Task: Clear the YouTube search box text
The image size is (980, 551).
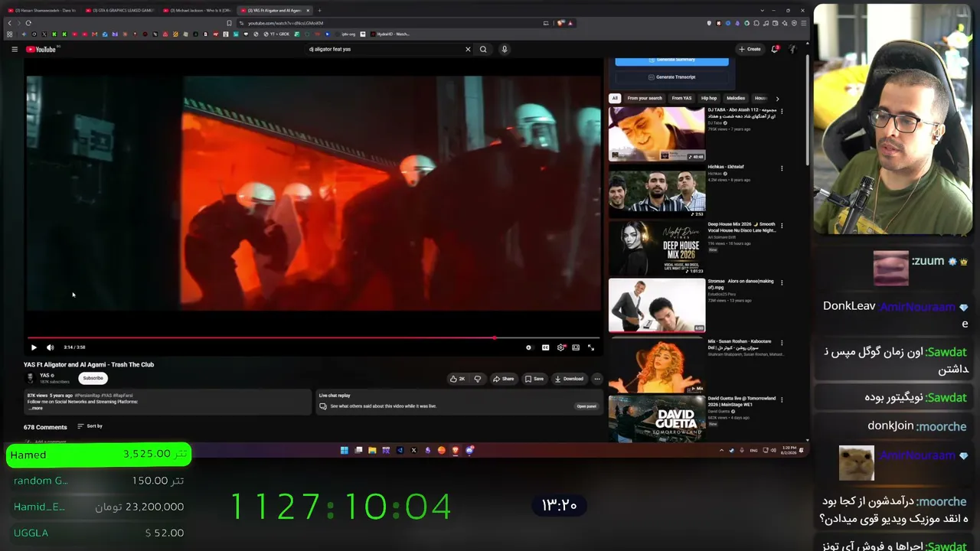Action: coord(468,49)
